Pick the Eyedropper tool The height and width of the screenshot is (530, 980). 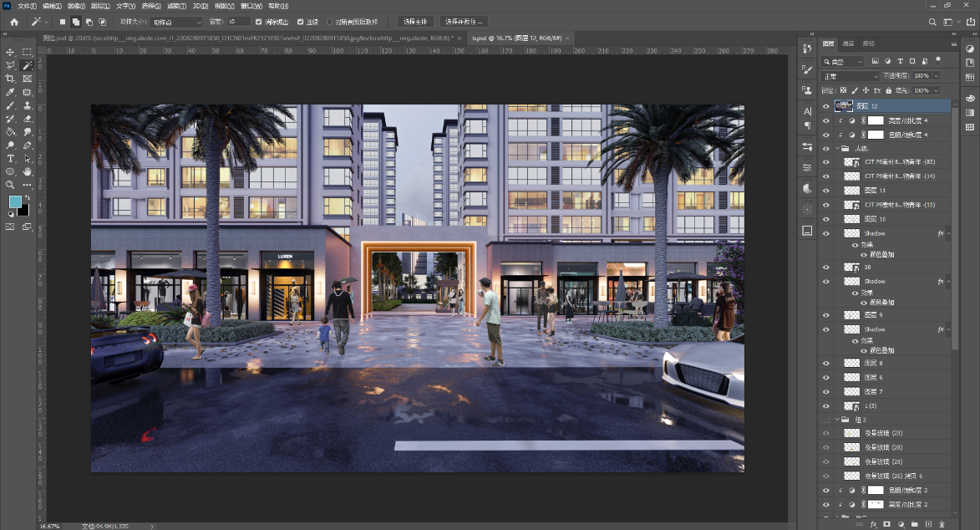point(10,92)
